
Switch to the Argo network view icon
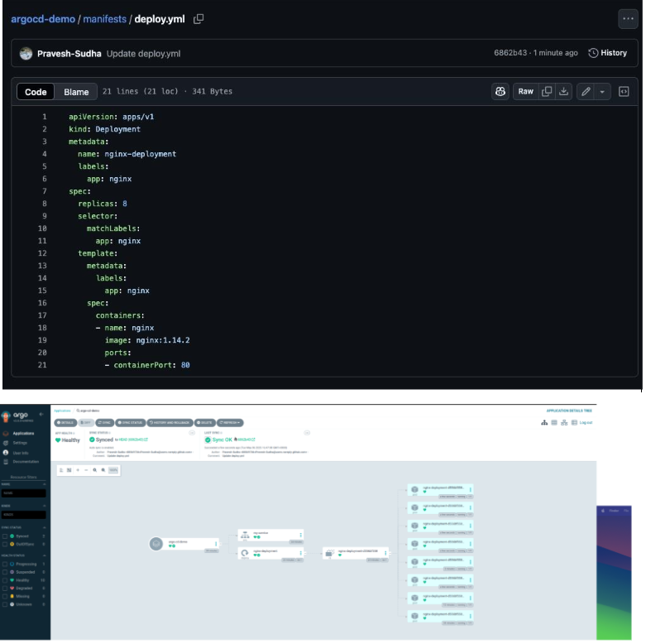[563, 423]
